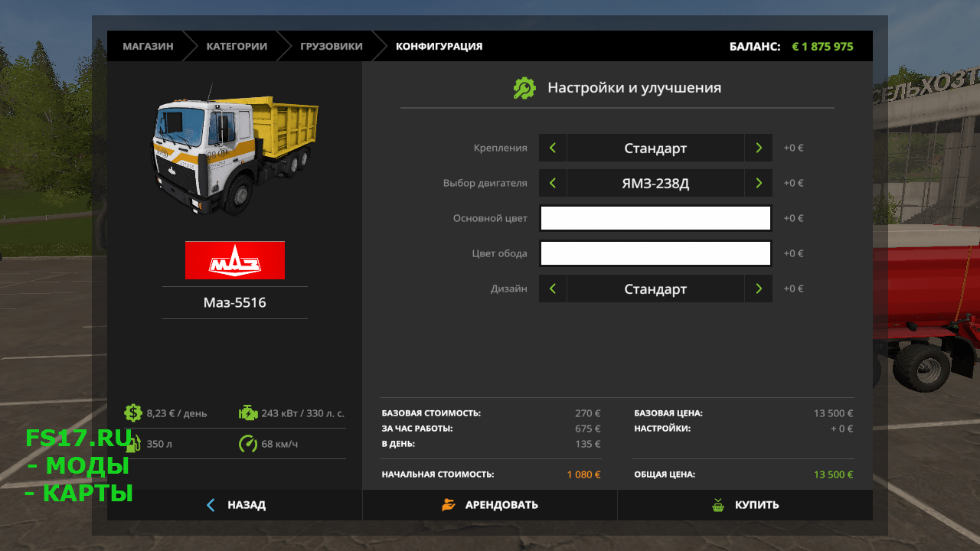Click the engine power icon
Image resolution: width=980 pixels, height=551 pixels.
click(x=248, y=413)
